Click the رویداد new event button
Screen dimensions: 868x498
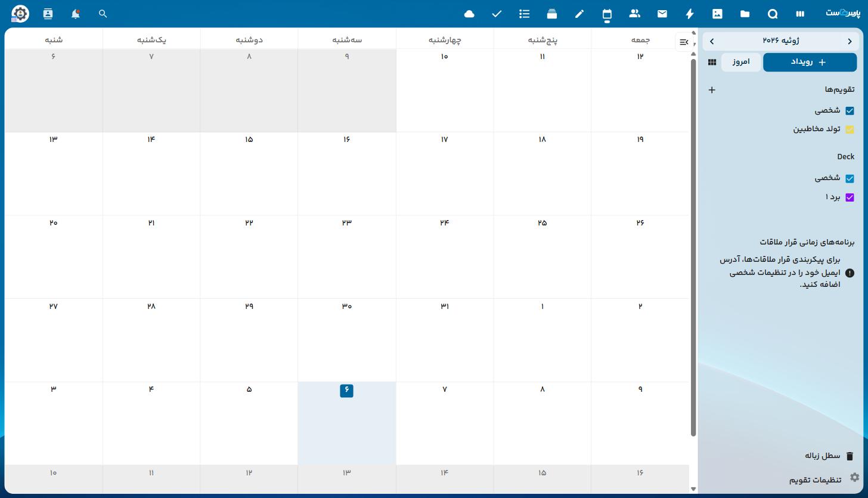(810, 62)
